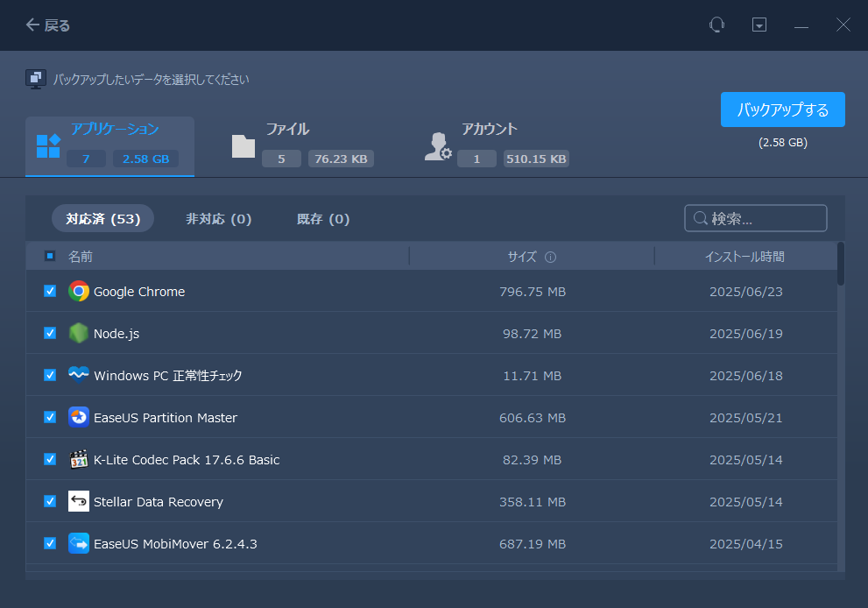Uncheck Stellar Data Recovery for backup
The width and height of the screenshot is (868, 608).
tap(49, 501)
